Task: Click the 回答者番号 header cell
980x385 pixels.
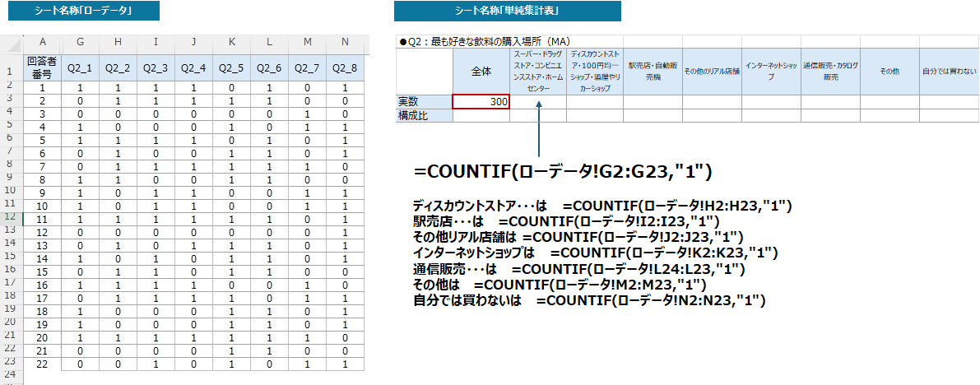Action: tap(43, 67)
